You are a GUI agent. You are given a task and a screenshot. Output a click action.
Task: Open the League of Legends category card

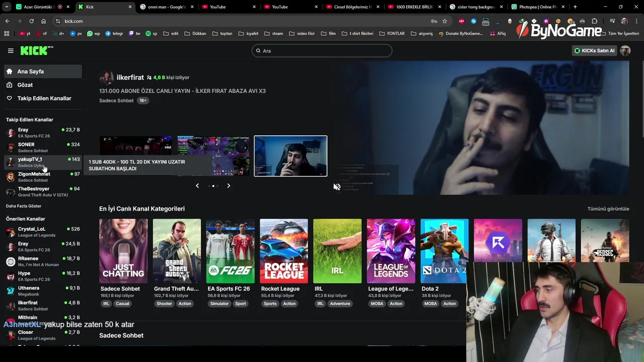[x=391, y=251]
